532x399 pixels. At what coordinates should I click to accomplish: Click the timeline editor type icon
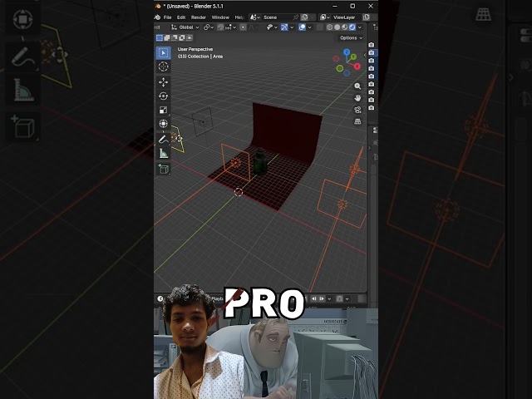point(160,299)
